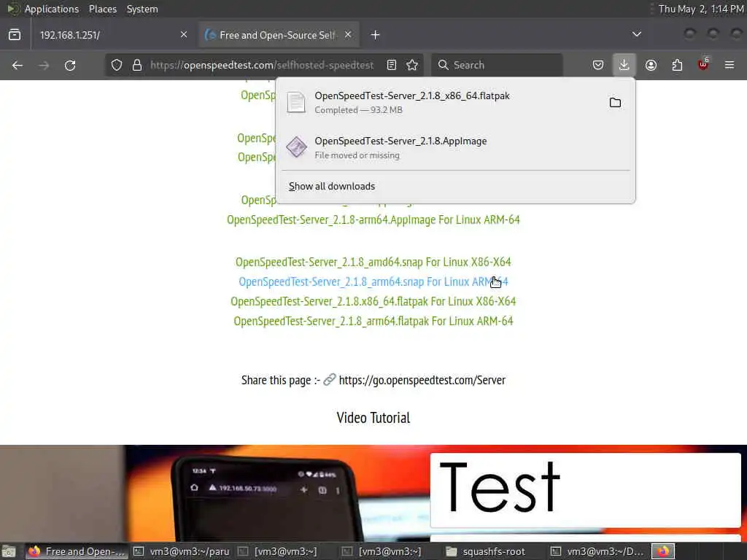Download arm64.AppImage For Linux ARM-64 link
The width and height of the screenshot is (747, 560).
(x=373, y=220)
